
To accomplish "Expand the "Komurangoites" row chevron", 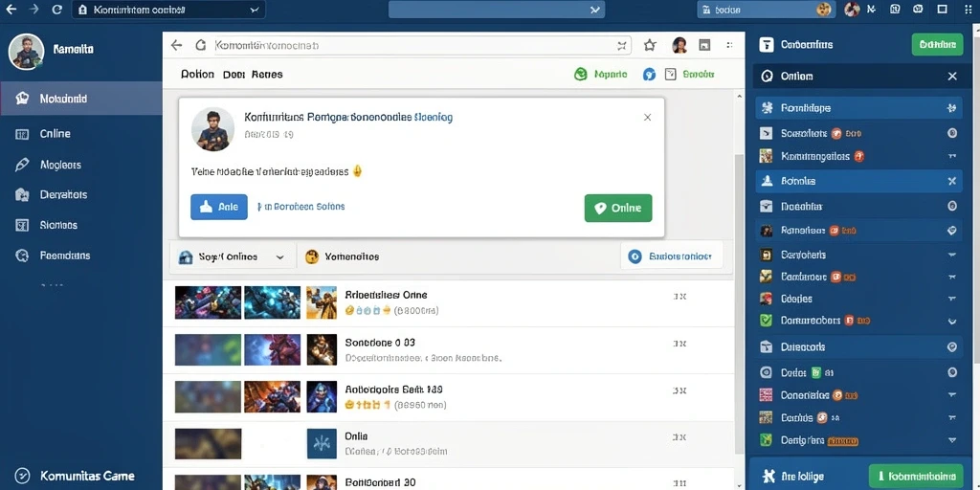I will click(x=952, y=156).
